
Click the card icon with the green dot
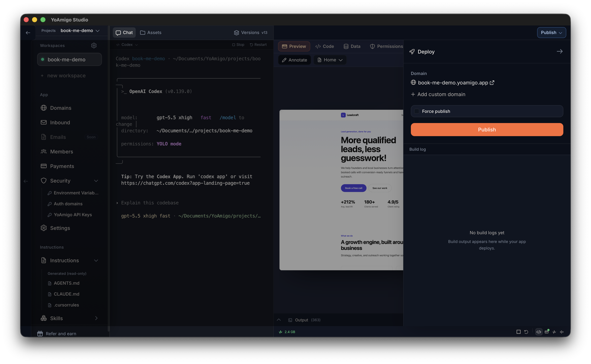pyautogui.click(x=547, y=331)
